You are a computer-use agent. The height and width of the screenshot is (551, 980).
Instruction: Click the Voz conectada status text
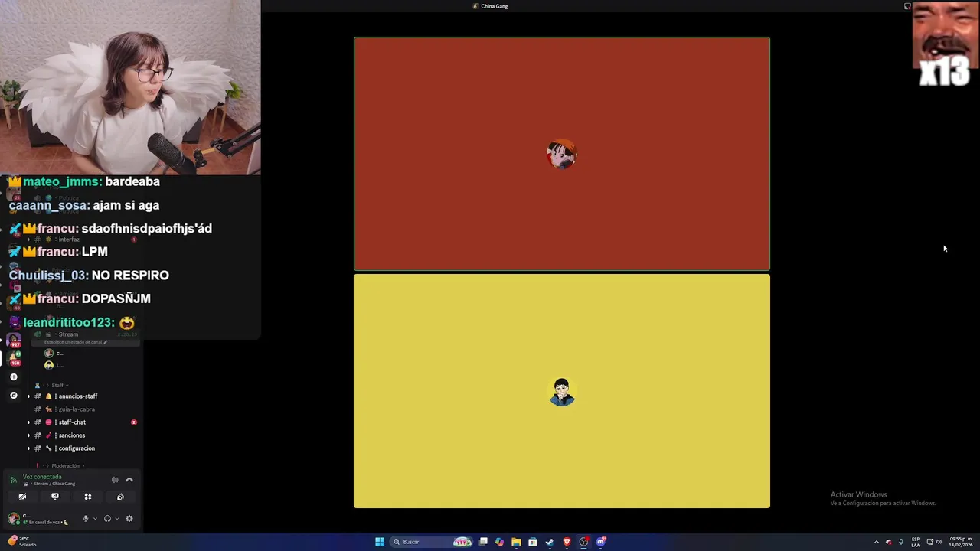[x=42, y=477]
